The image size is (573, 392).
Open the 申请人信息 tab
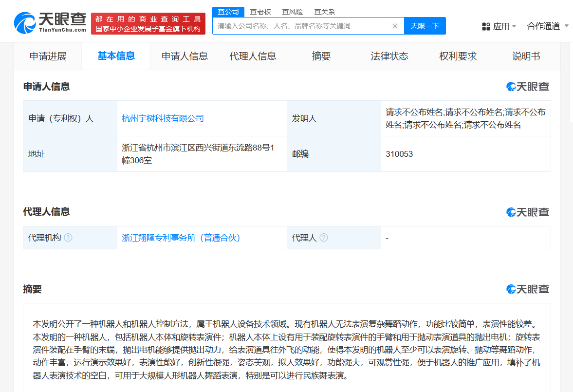point(185,56)
